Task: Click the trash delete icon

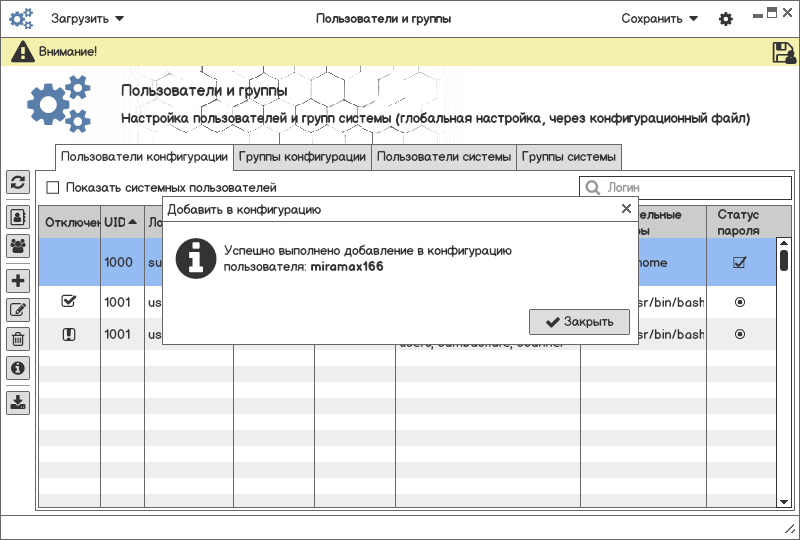Action: coord(18,339)
